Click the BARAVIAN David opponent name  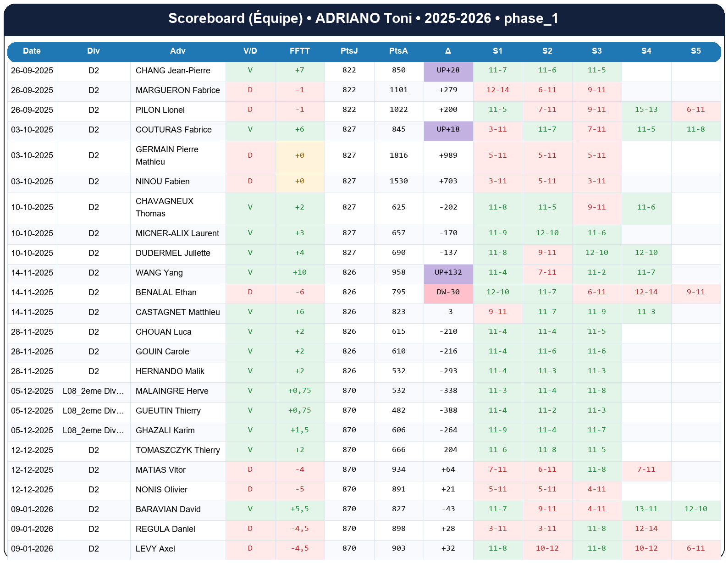tap(168, 509)
